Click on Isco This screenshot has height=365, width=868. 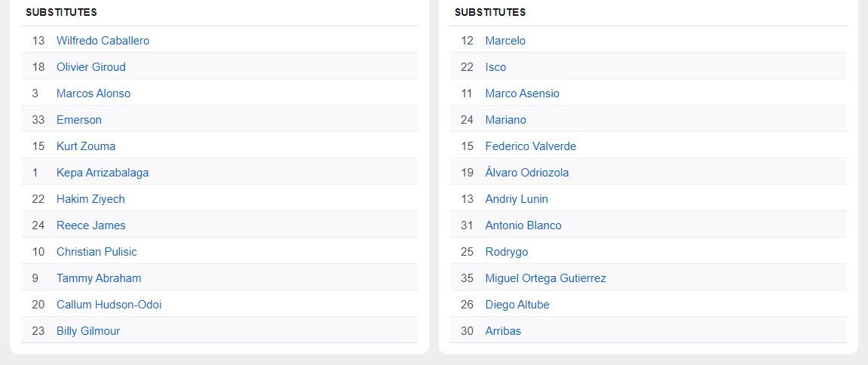click(495, 67)
